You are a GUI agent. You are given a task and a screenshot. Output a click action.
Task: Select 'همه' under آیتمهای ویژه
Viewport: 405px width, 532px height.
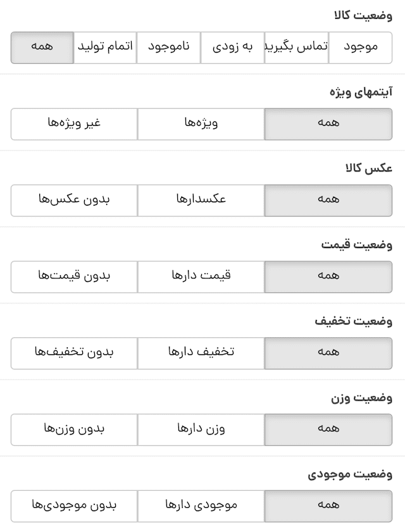tap(328, 124)
